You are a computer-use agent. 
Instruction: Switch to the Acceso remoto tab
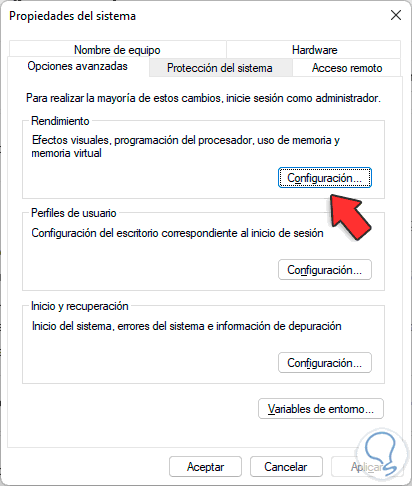(347, 68)
